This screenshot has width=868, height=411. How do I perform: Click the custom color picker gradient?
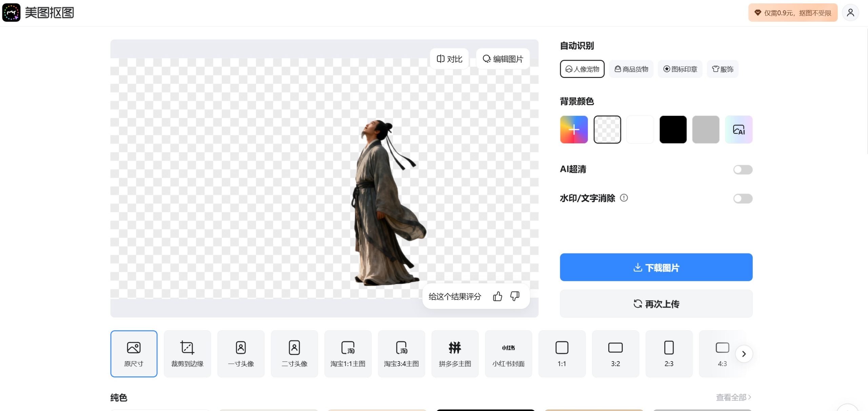coord(574,129)
